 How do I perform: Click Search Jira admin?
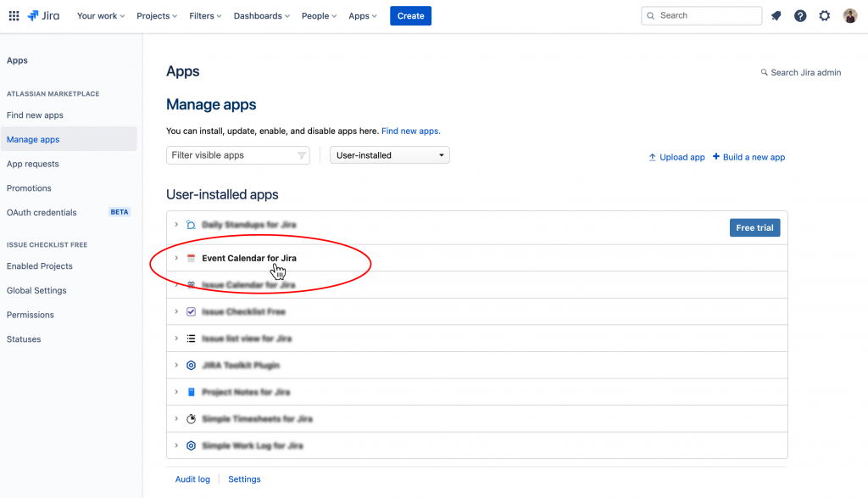pyautogui.click(x=800, y=73)
